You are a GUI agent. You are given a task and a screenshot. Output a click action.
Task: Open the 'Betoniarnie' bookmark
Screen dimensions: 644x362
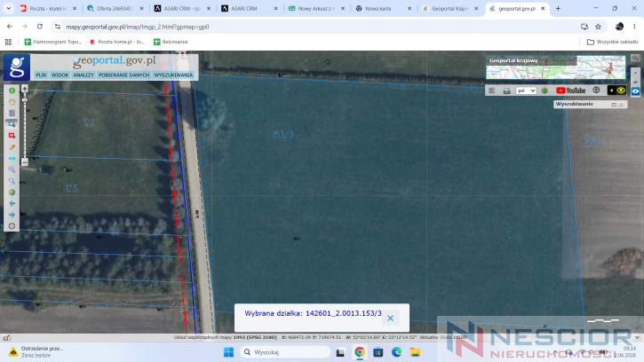pyautogui.click(x=171, y=42)
